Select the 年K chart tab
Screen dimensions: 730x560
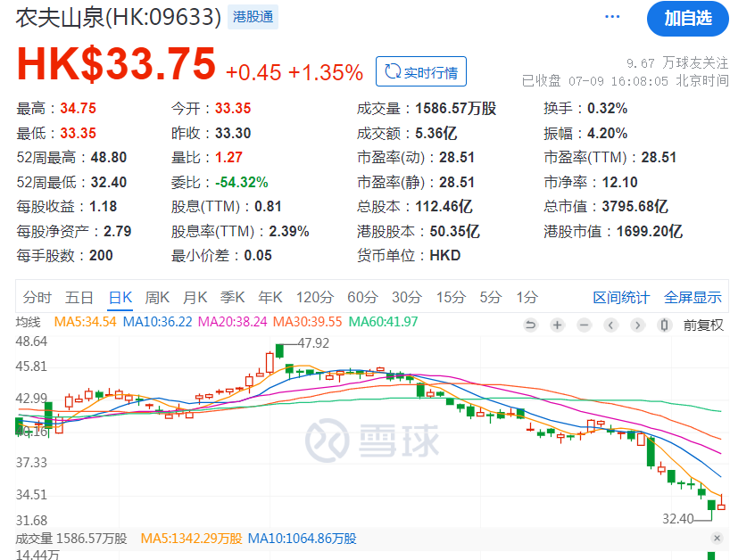tap(270, 297)
